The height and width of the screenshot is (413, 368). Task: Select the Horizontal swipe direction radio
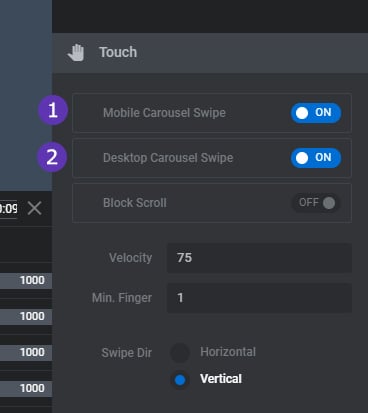[x=180, y=353]
